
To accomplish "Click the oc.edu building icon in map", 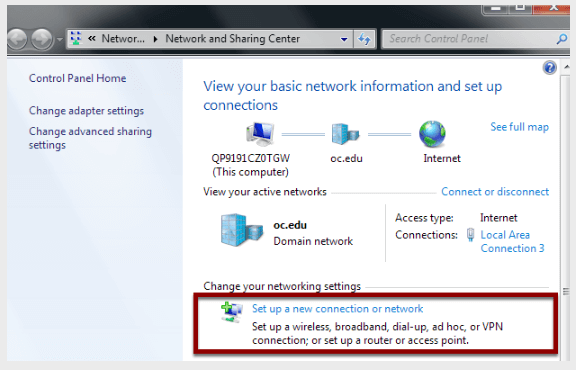I will [x=345, y=134].
